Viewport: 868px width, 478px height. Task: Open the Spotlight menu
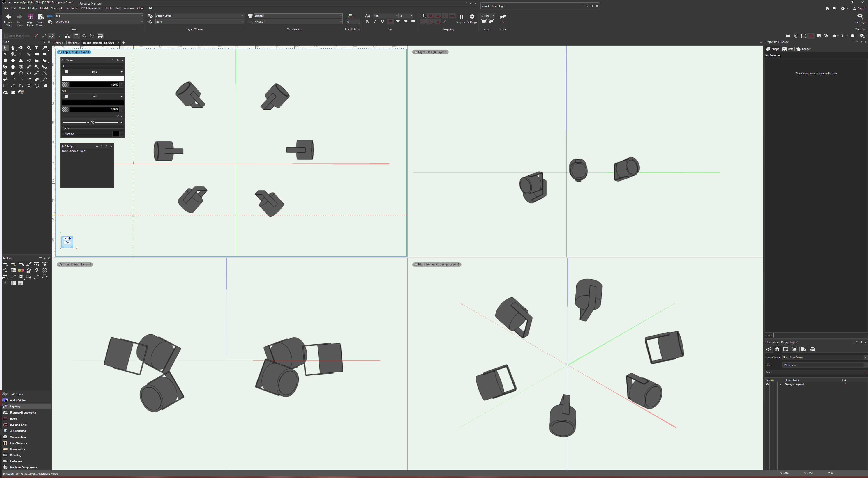point(56,8)
